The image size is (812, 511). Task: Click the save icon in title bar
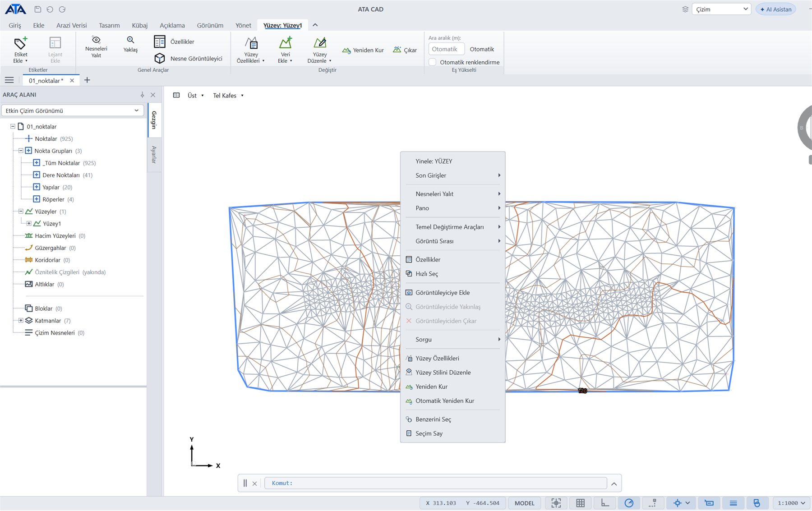pos(38,9)
